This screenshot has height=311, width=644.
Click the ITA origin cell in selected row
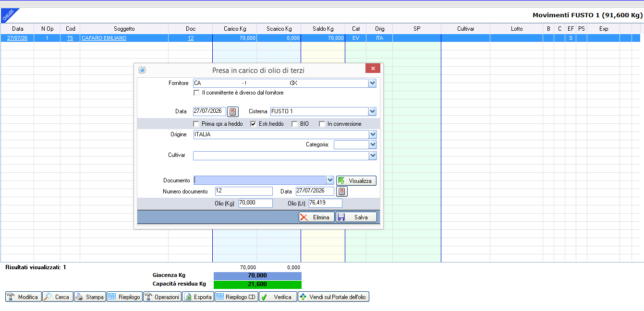coord(379,38)
